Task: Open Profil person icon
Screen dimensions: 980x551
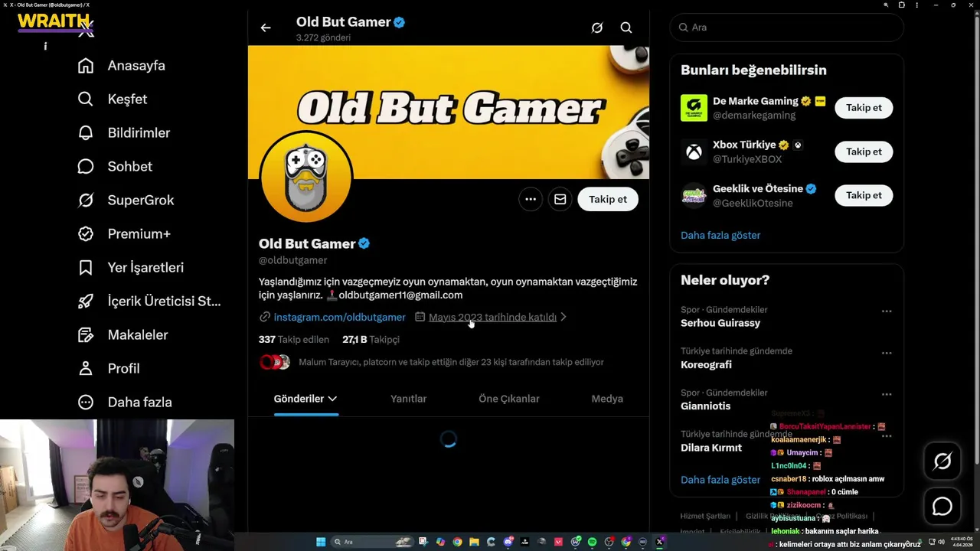Action: 86,369
